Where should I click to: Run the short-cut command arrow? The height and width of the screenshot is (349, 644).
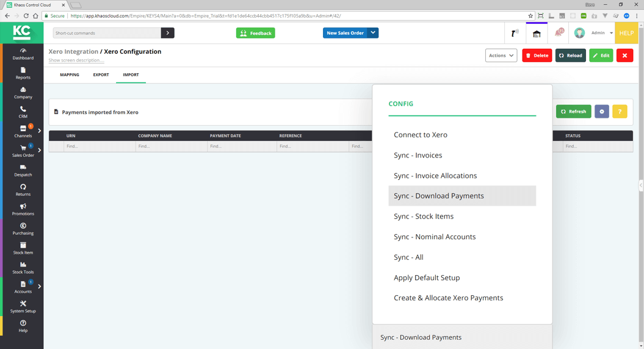tap(168, 33)
